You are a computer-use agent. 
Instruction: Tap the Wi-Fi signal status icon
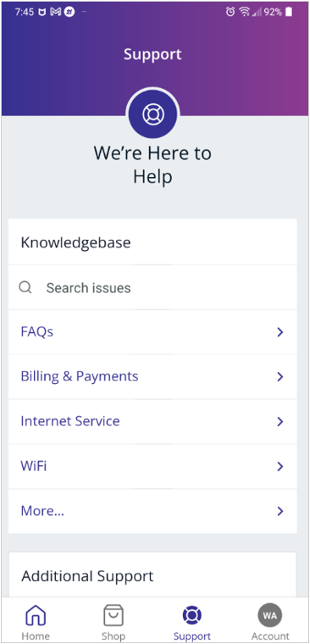[245, 13]
